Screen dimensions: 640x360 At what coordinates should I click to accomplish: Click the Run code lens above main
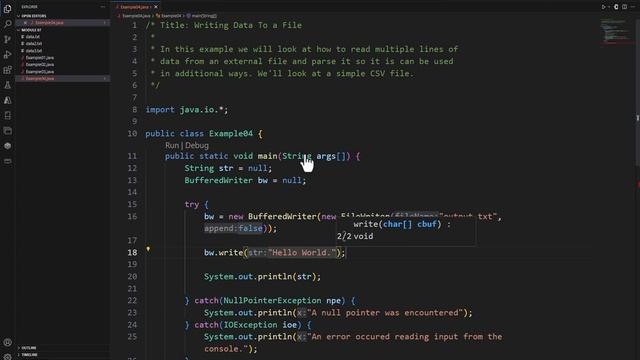[x=172, y=145]
